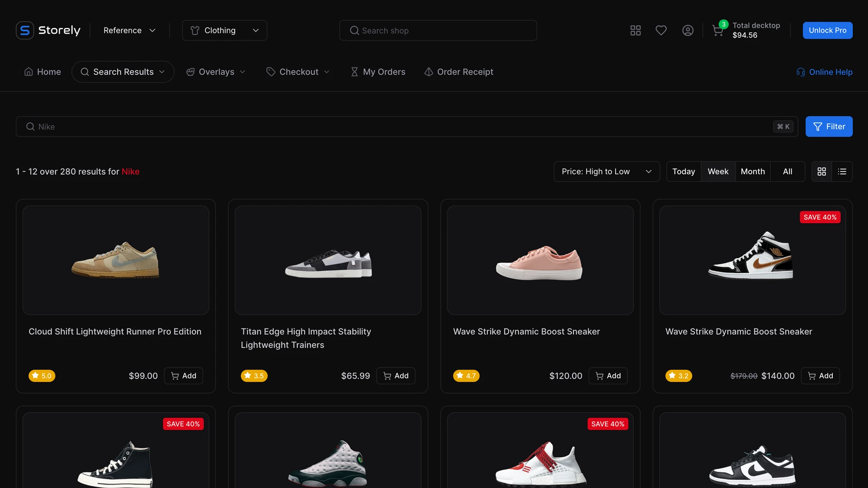Click magnifier icon in Search shop field

pos(354,30)
